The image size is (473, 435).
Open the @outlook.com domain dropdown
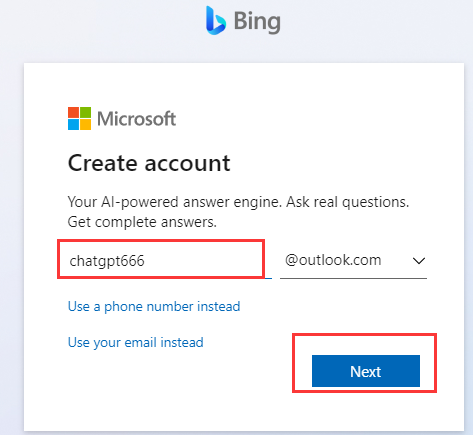(353, 260)
